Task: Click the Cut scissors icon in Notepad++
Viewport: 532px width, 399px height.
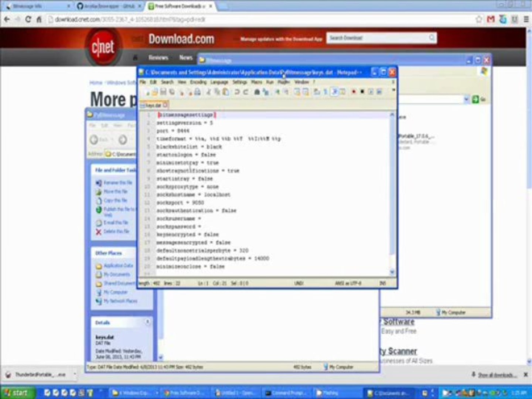Action: click(x=208, y=92)
